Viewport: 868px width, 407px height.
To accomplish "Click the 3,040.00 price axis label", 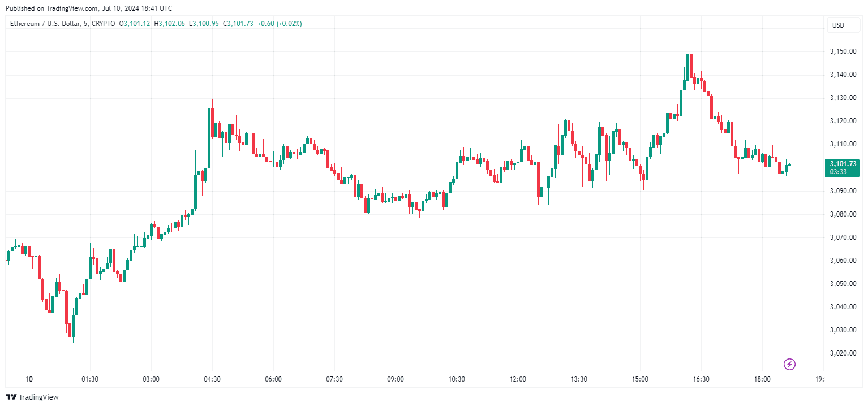I will tap(842, 307).
